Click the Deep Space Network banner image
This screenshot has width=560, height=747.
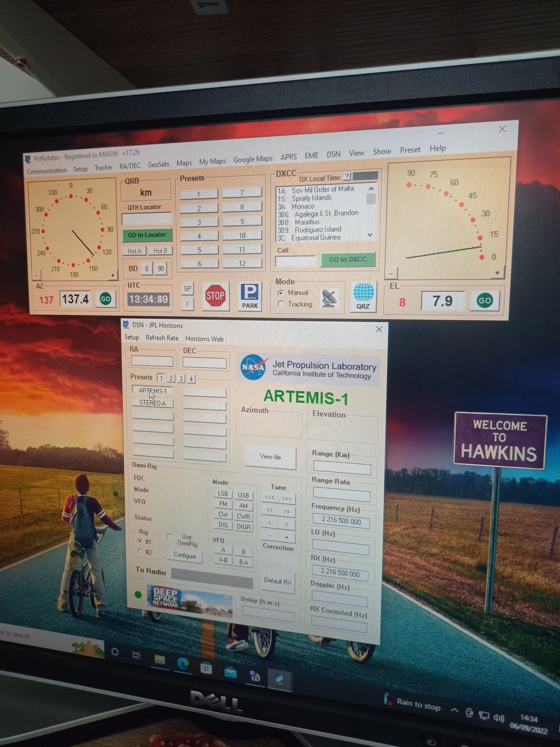coord(189,601)
